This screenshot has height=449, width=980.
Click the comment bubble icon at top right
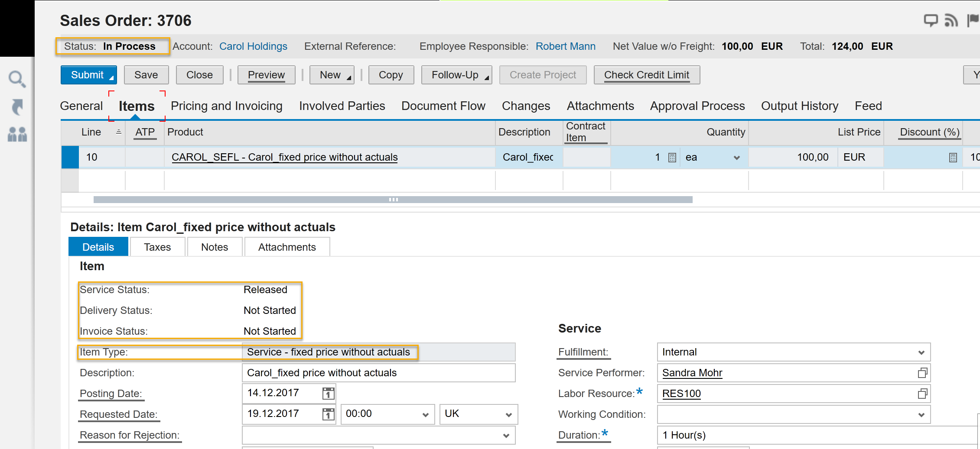tap(931, 20)
